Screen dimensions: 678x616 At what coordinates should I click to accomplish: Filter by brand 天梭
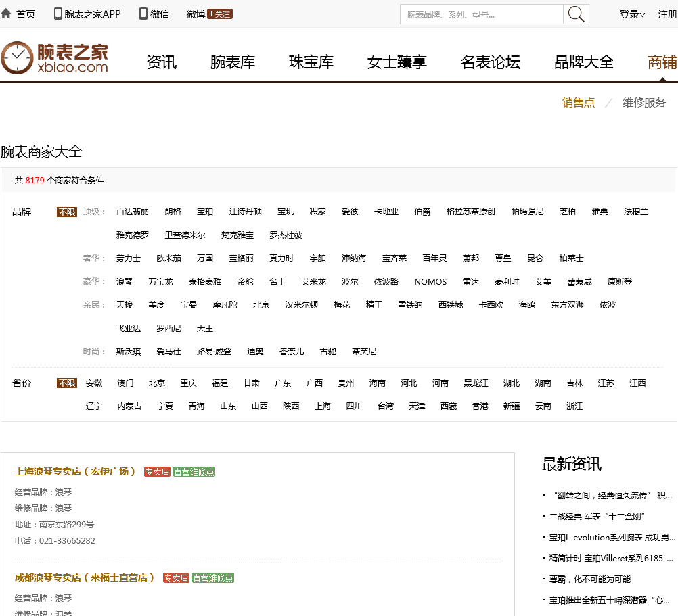(x=124, y=305)
